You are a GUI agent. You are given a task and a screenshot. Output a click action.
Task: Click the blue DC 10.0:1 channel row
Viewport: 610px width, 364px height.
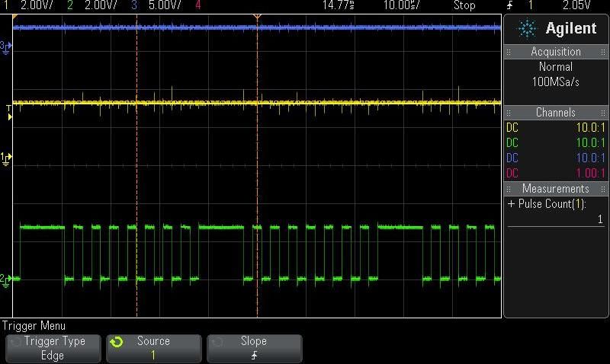click(556, 158)
